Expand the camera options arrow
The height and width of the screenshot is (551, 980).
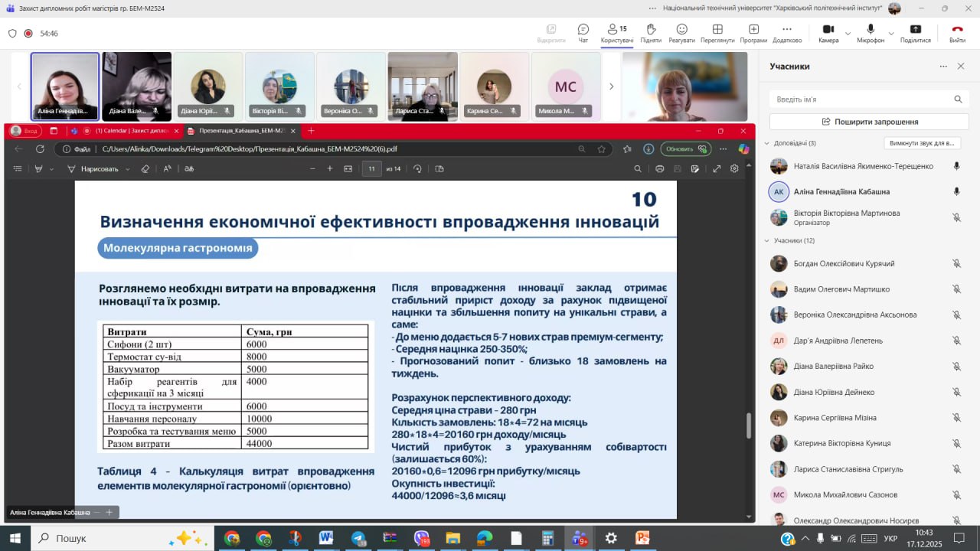848,34
